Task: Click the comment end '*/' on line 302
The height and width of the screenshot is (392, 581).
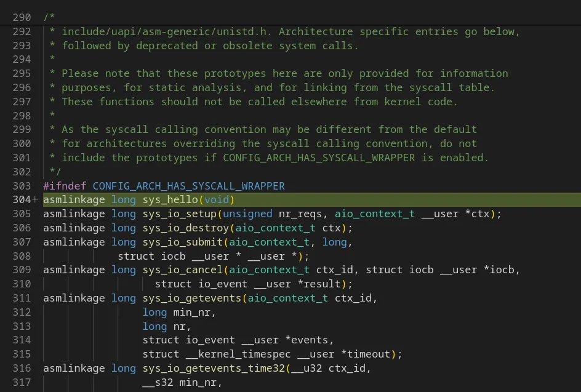Action: 55,172
